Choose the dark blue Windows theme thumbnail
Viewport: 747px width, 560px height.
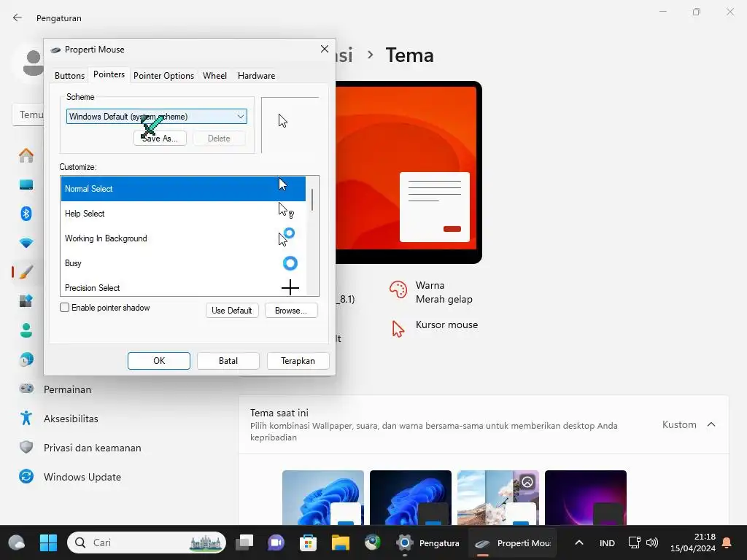coord(410,497)
